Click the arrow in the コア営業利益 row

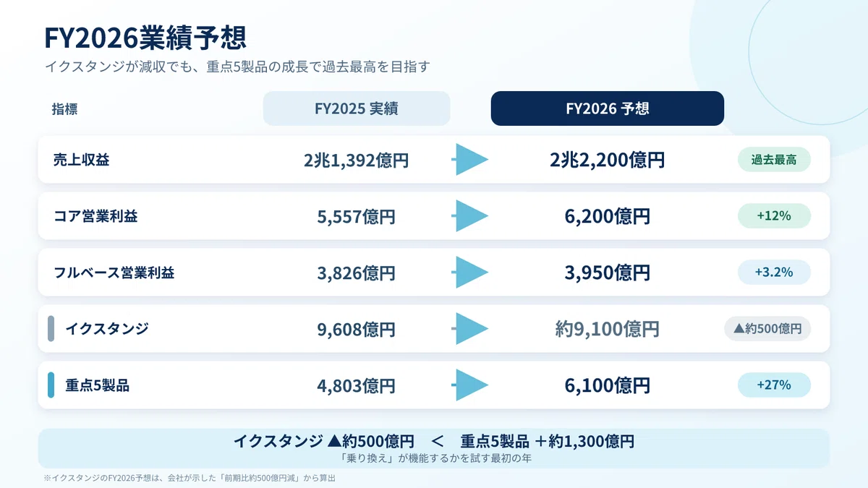[x=471, y=216]
